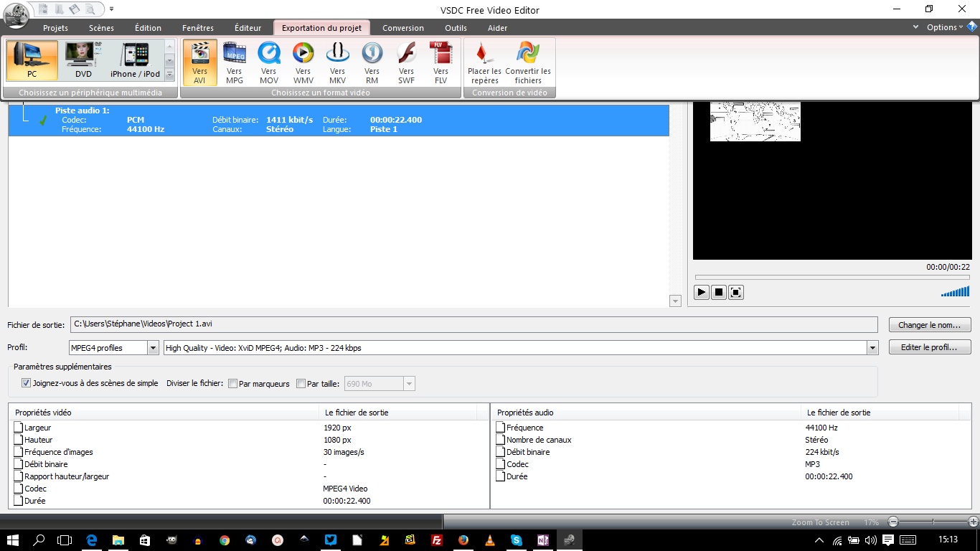Viewport: 980px width, 551px height.
Task: Choose Vers FLV export format
Action: (441, 63)
